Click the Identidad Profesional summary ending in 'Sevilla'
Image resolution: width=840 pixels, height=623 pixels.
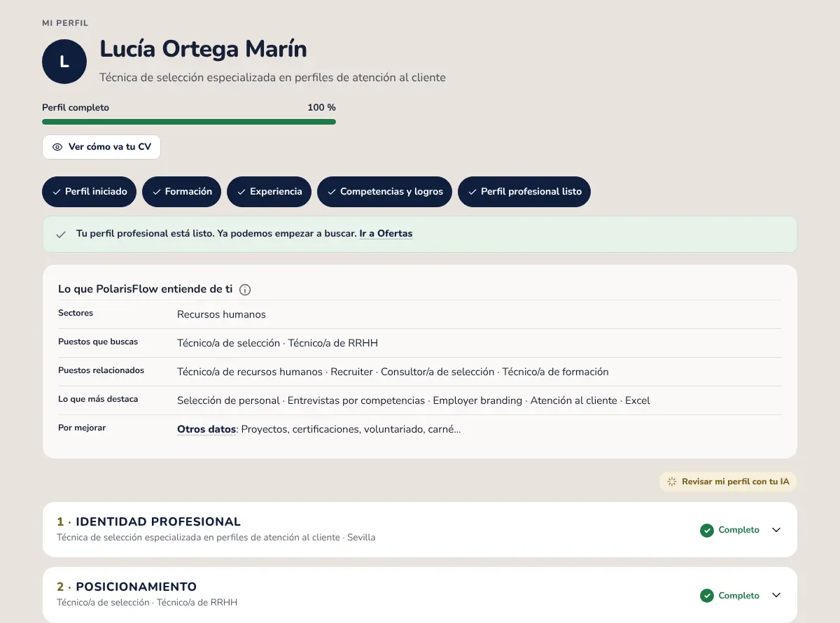pos(216,538)
